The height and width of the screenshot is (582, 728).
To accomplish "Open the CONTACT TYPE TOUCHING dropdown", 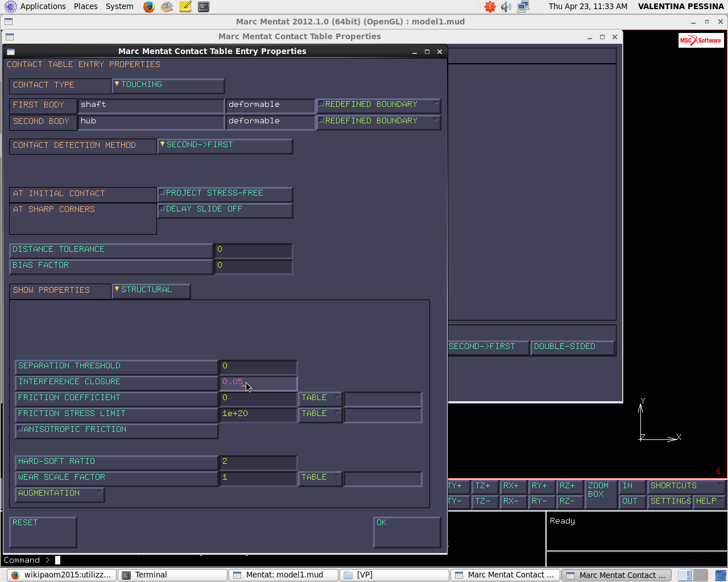I will pos(168,85).
